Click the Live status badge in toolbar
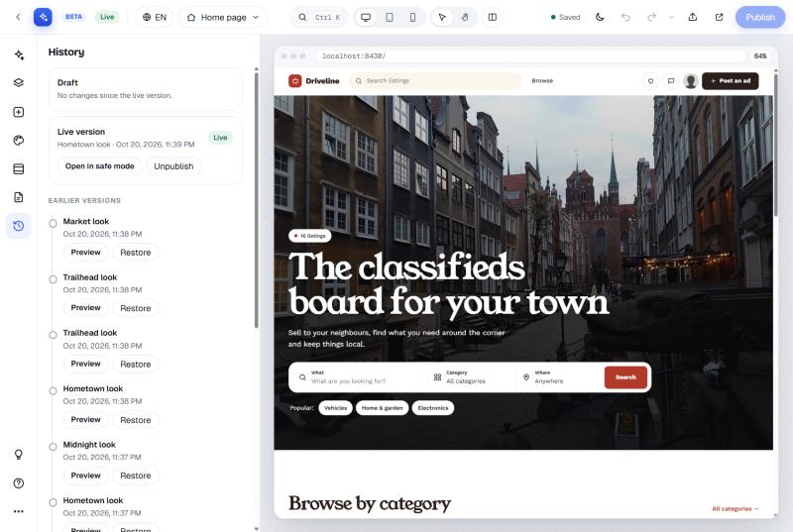The width and height of the screenshot is (793, 532). point(107,17)
